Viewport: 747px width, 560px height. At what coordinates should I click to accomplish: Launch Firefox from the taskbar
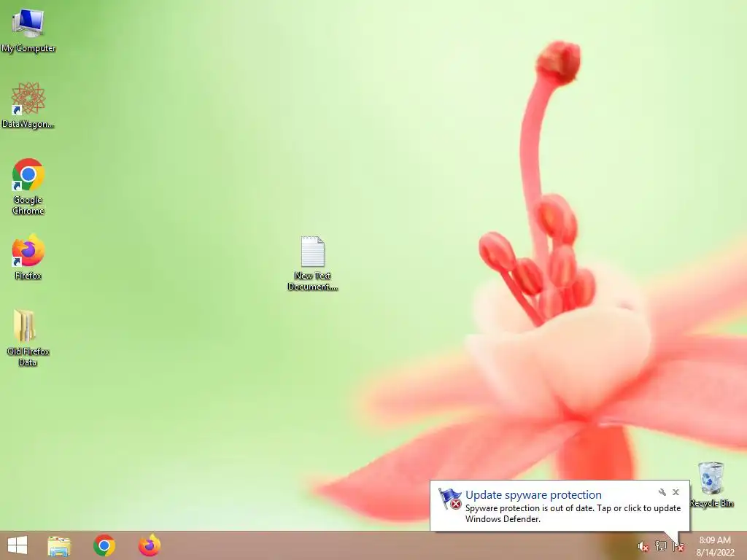[x=149, y=545]
